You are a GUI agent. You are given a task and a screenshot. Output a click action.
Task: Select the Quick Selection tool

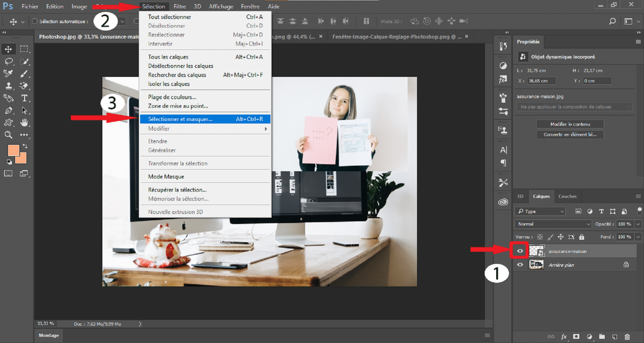(24, 61)
